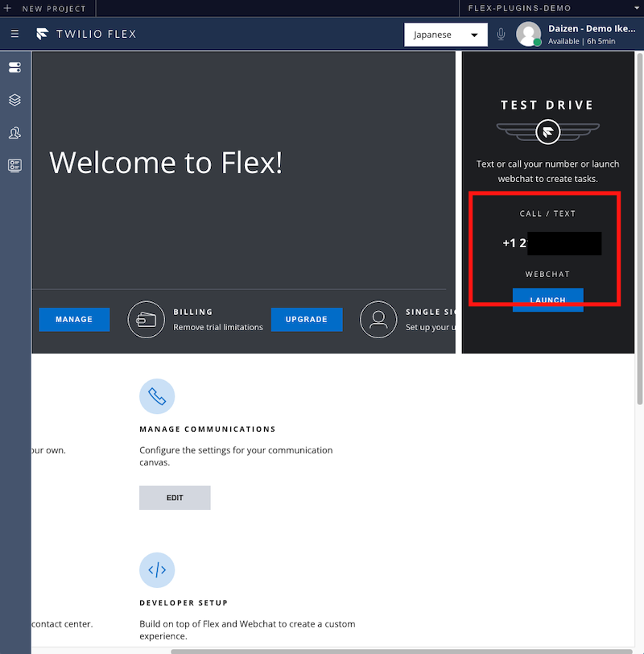Click the 'DEVELOPER SETUP' heading
The width and height of the screenshot is (644, 654).
point(184,602)
